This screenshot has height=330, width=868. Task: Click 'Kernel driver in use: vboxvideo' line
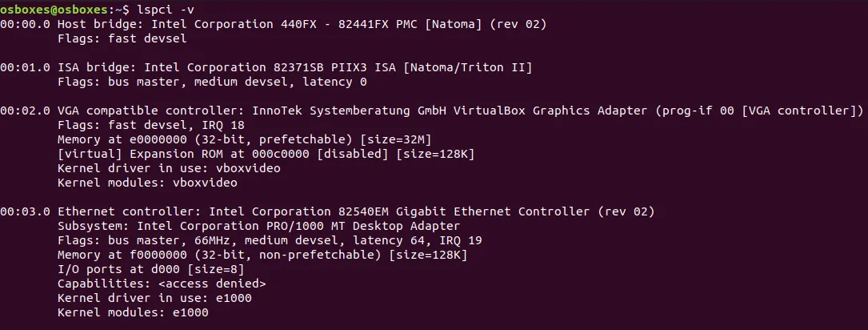click(169, 168)
